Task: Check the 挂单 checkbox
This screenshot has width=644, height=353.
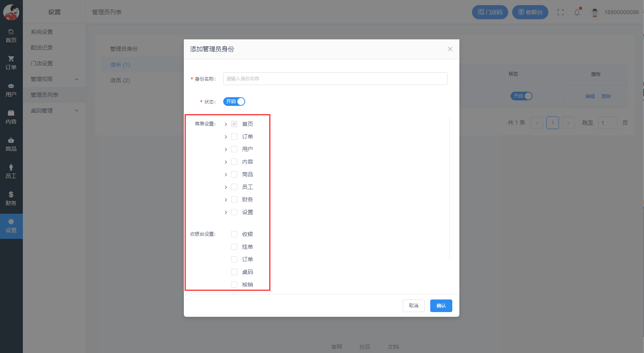Action: click(234, 247)
